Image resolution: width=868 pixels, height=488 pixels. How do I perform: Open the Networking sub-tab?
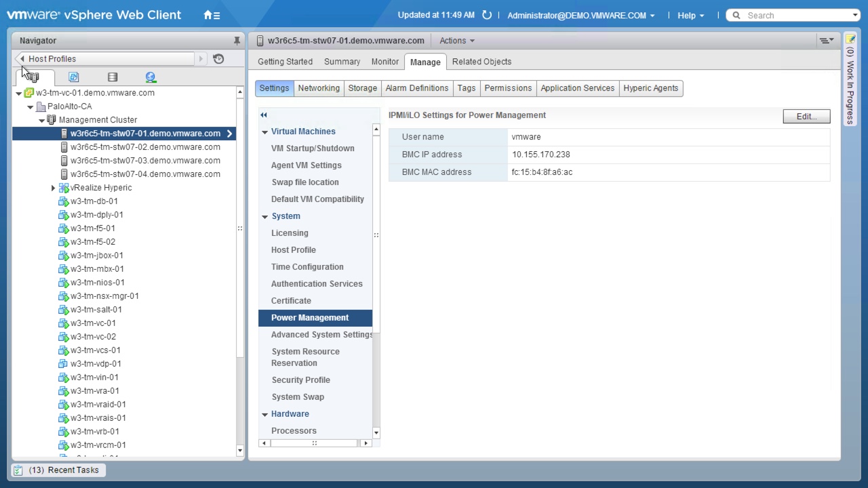pos(319,88)
